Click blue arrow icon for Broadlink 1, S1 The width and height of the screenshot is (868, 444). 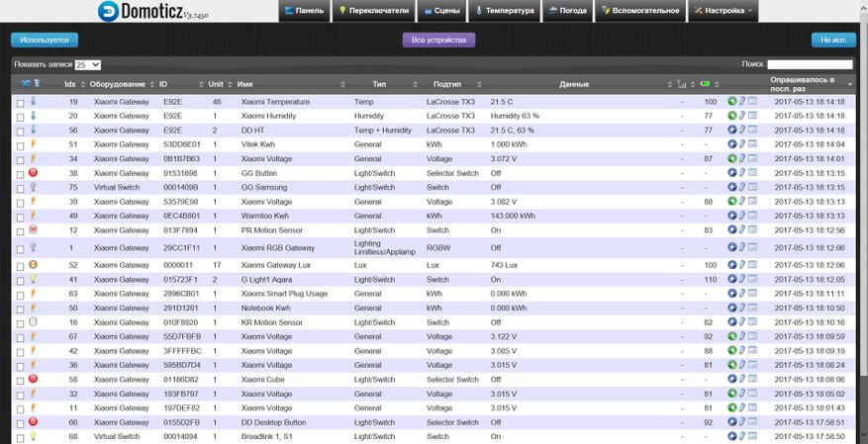coord(731,436)
